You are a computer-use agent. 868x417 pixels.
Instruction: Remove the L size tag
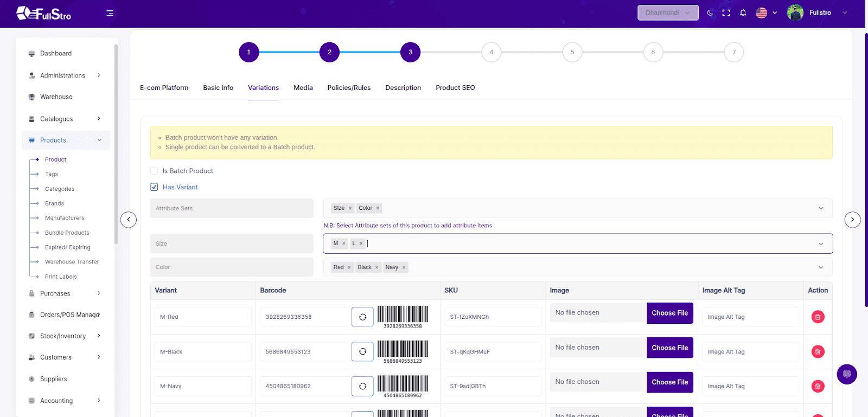click(x=361, y=243)
